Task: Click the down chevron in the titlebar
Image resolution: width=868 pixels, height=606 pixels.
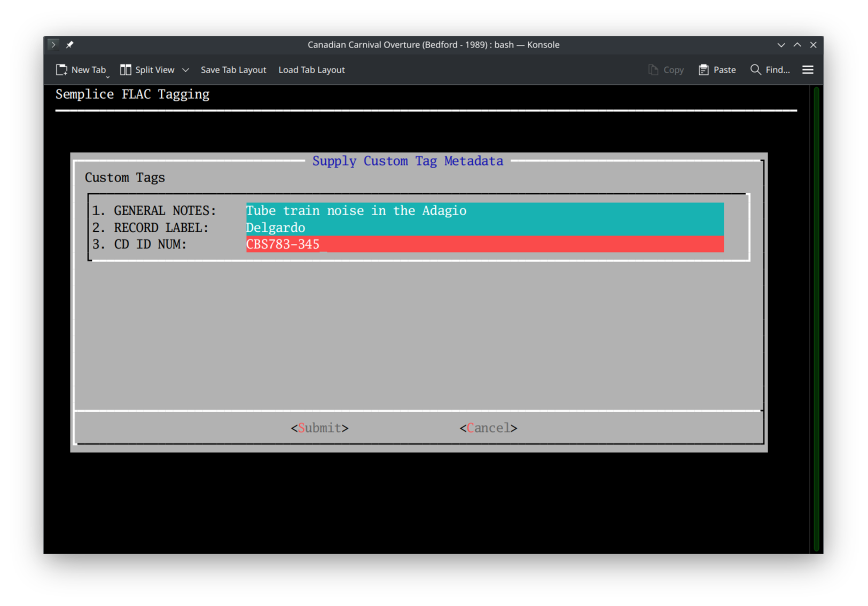Action: coord(781,45)
